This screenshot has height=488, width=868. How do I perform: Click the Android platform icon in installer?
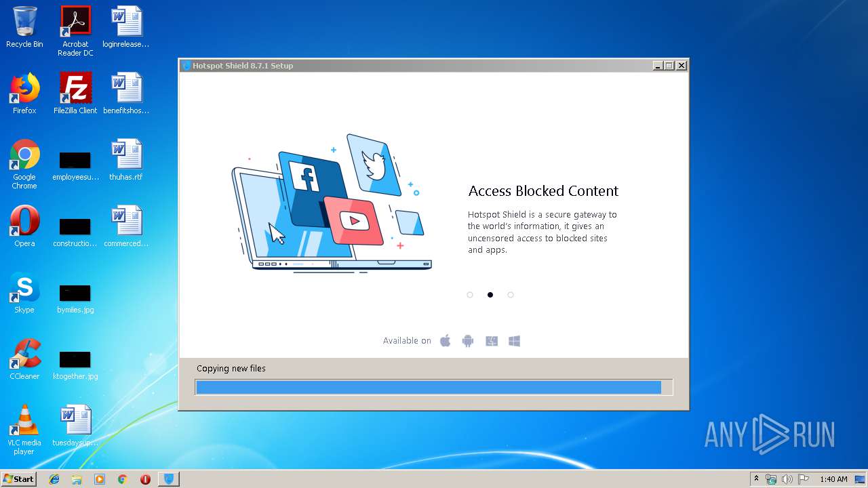pos(468,341)
